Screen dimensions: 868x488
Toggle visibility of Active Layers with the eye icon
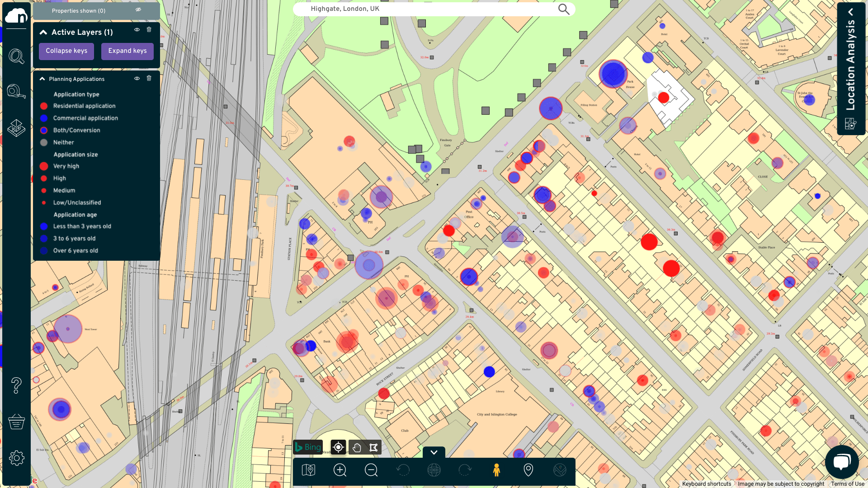(137, 29)
